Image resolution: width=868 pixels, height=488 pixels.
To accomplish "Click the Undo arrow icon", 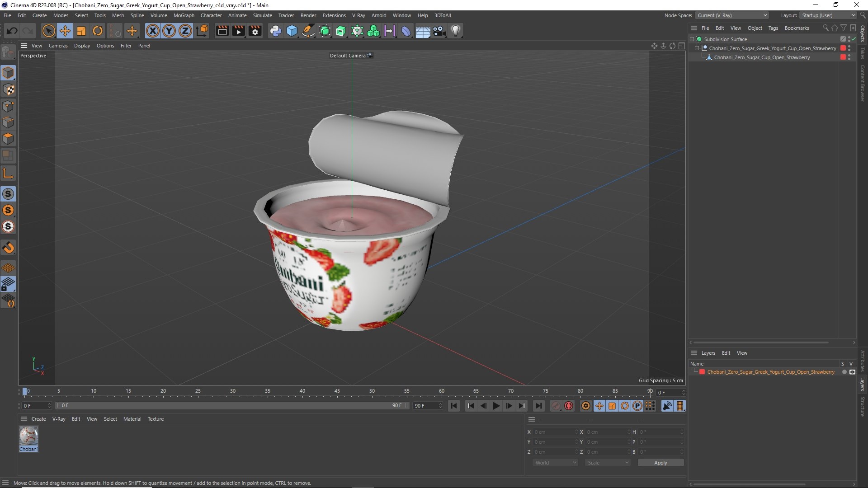I will (x=12, y=31).
